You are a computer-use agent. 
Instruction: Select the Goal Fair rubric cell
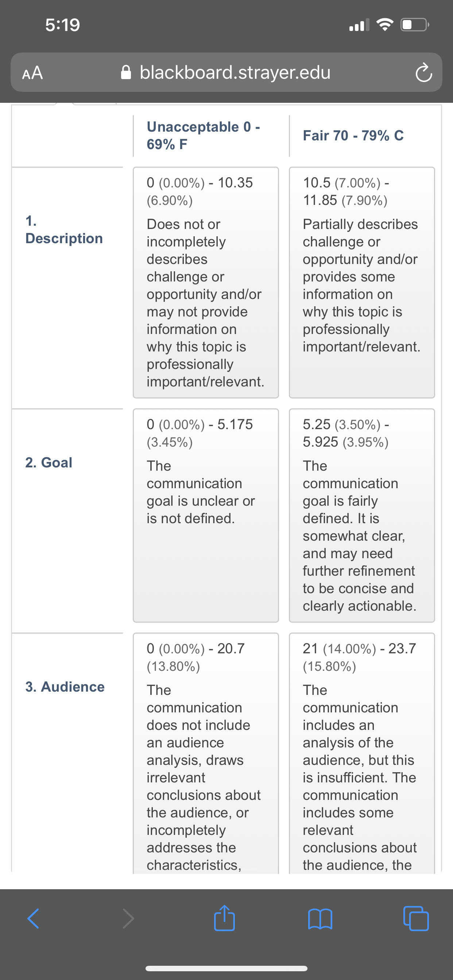click(362, 516)
